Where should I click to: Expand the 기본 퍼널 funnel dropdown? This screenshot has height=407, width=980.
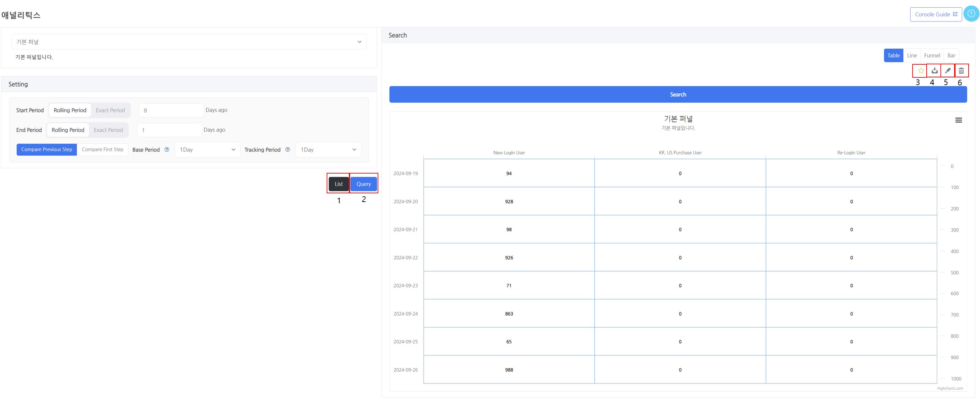(x=189, y=42)
